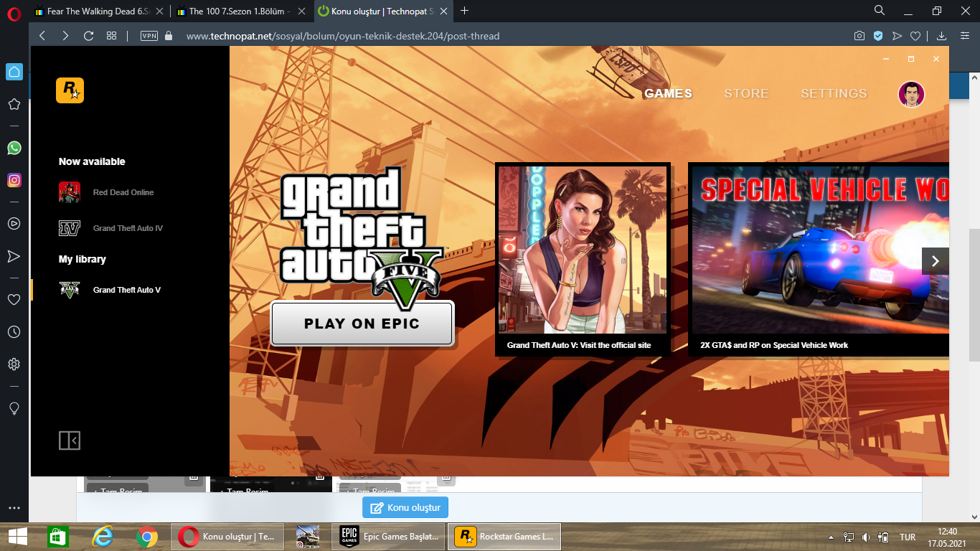View site security lock information
The height and width of the screenshot is (551, 980).
169,36
